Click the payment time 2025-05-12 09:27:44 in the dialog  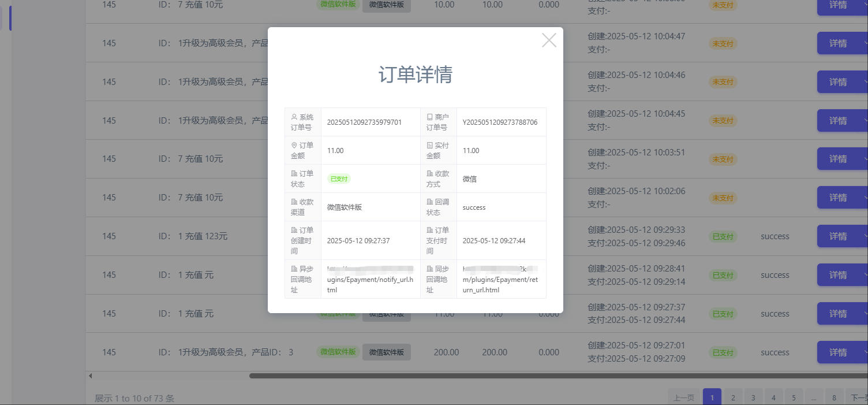[494, 241]
